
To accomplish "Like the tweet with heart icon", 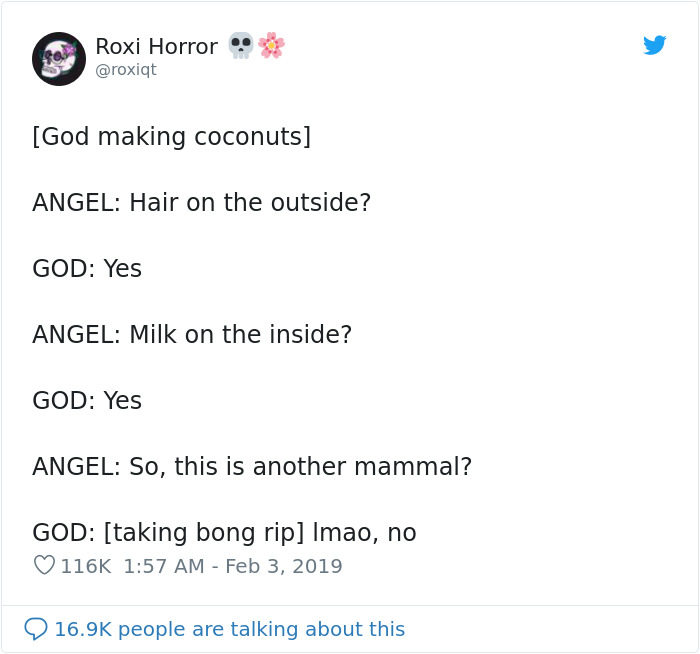I will [x=44, y=566].
